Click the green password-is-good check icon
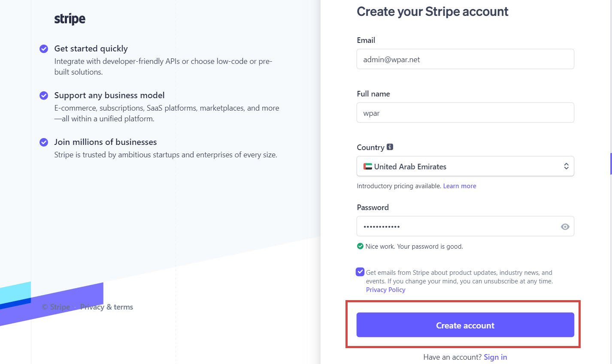The height and width of the screenshot is (364, 612). click(x=360, y=246)
